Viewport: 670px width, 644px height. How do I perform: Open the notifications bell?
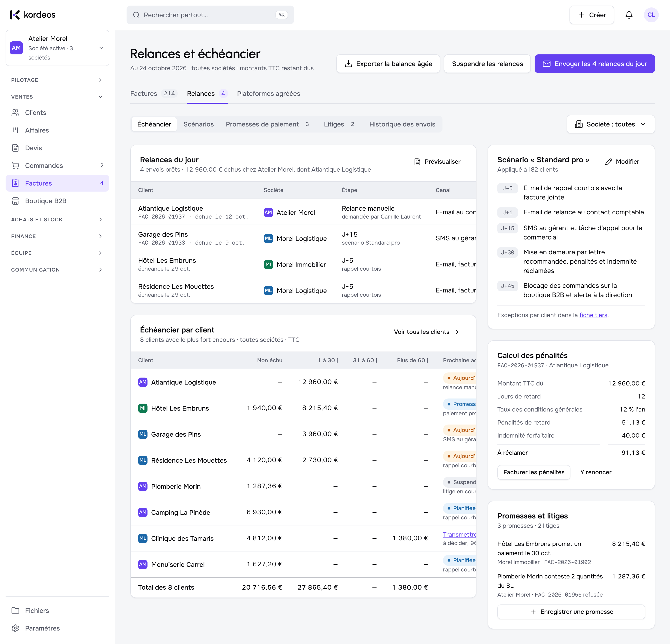click(x=629, y=15)
